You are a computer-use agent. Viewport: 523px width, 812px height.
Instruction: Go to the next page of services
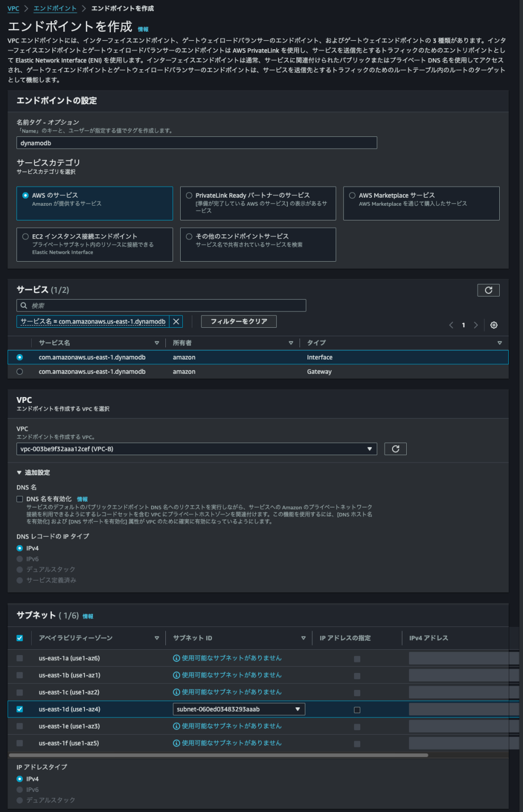pyautogui.click(x=477, y=325)
